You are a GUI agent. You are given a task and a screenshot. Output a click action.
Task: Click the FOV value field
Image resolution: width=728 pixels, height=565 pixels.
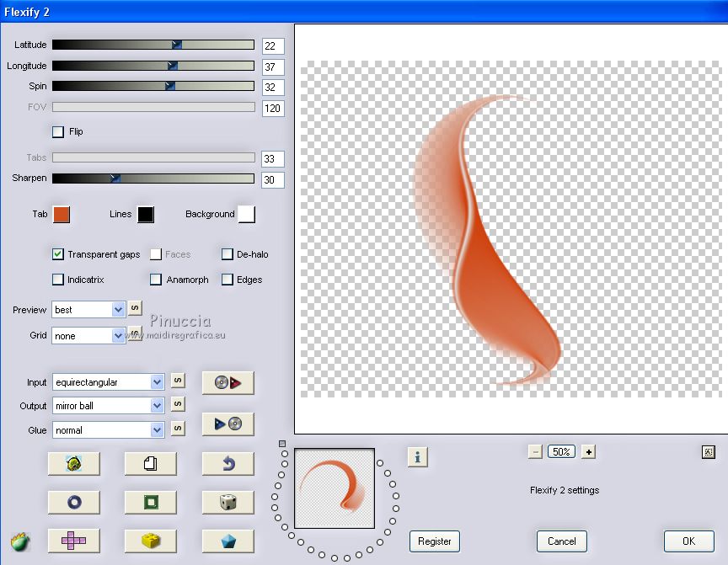(273, 108)
